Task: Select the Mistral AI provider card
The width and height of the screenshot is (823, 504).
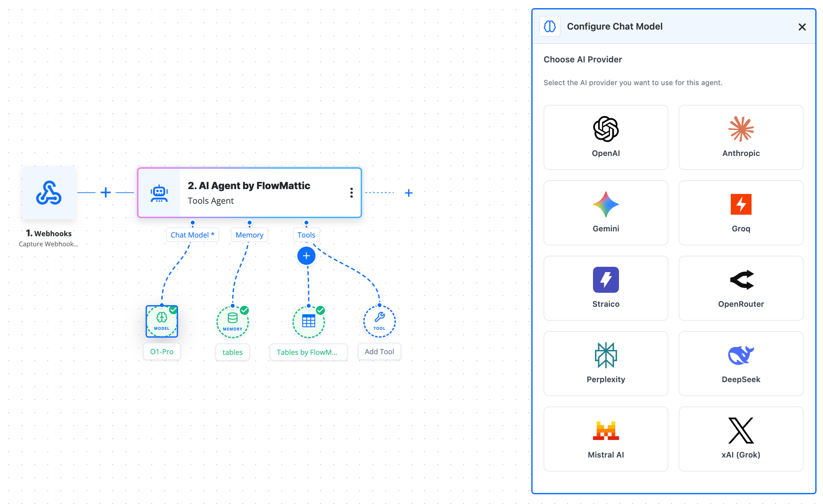Action: click(606, 439)
